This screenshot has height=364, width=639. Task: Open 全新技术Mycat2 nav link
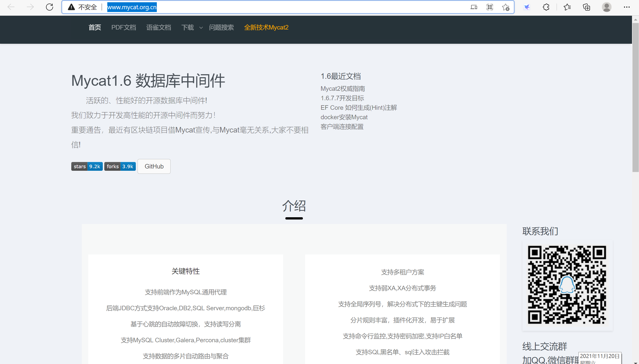266,27
